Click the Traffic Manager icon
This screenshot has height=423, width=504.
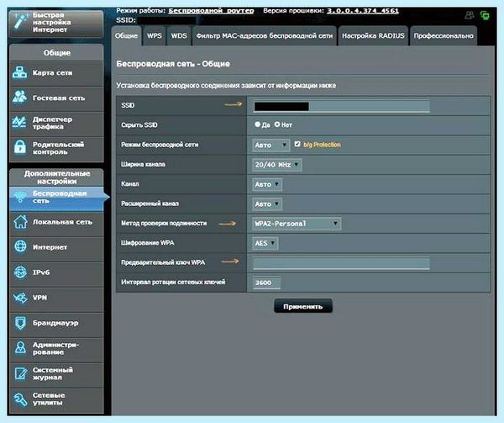(x=19, y=123)
